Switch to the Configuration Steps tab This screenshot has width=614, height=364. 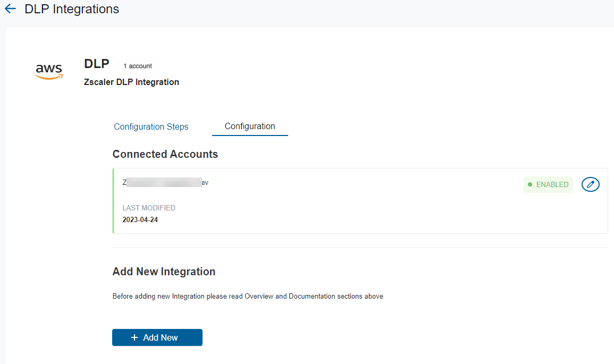coord(151,126)
